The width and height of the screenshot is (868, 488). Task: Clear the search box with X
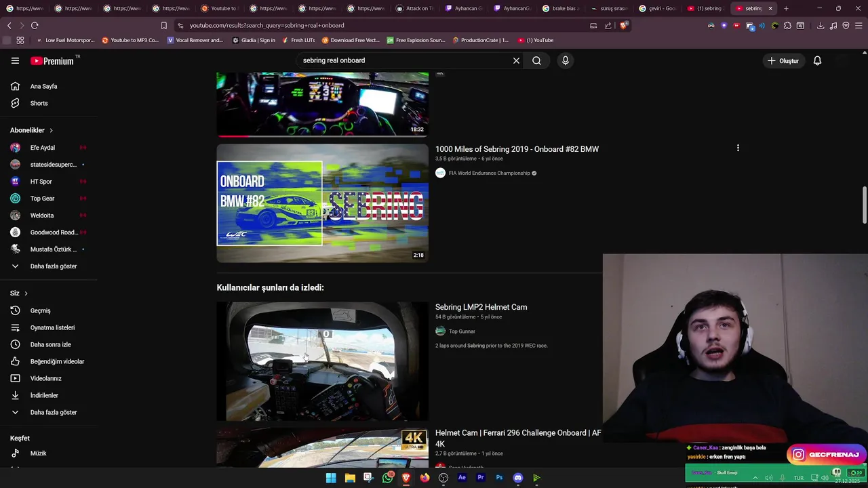(516, 60)
